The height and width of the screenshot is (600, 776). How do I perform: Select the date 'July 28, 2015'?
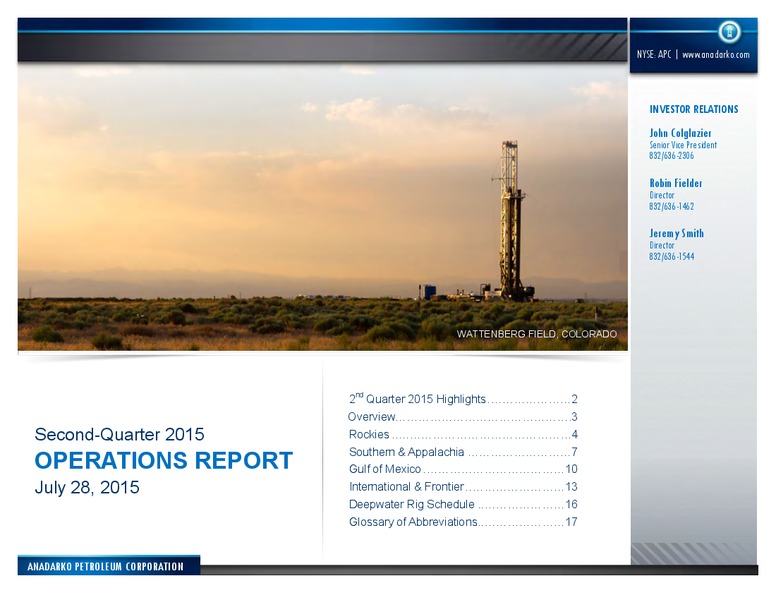[x=87, y=488]
